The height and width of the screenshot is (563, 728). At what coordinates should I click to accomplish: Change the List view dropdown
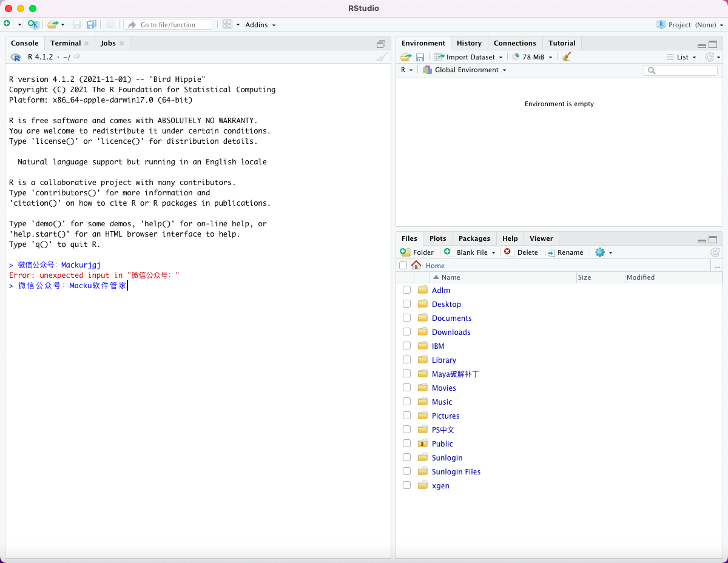pyautogui.click(x=681, y=57)
